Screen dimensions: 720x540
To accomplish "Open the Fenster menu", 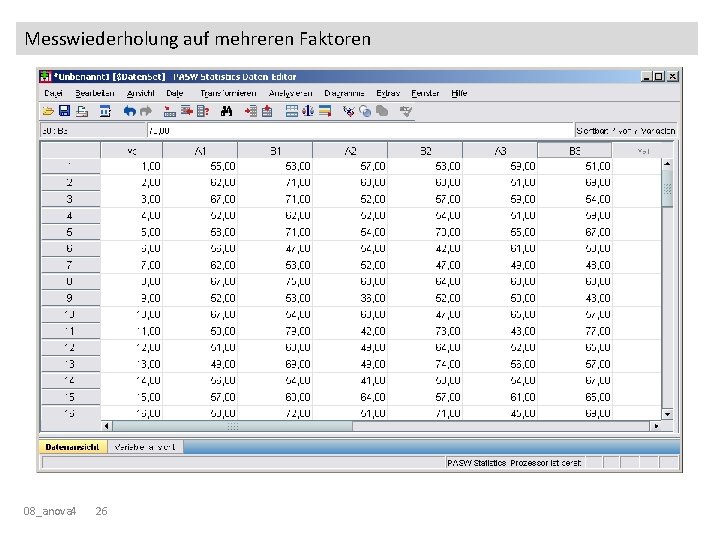I will (425, 93).
